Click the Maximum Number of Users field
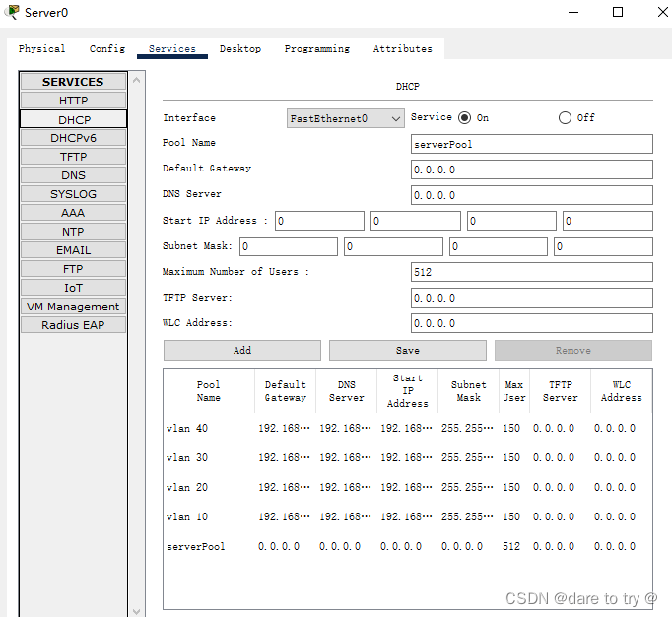The width and height of the screenshot is (672, 617). point(531,272)
